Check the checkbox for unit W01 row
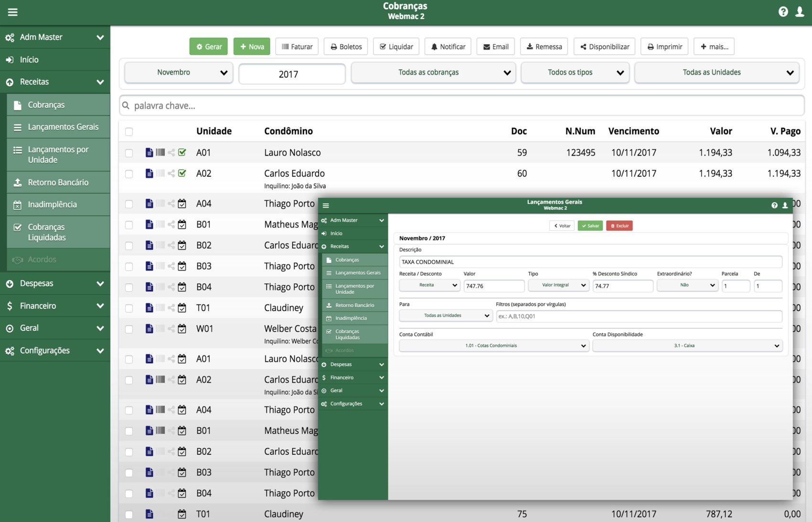 coord(129,329)
